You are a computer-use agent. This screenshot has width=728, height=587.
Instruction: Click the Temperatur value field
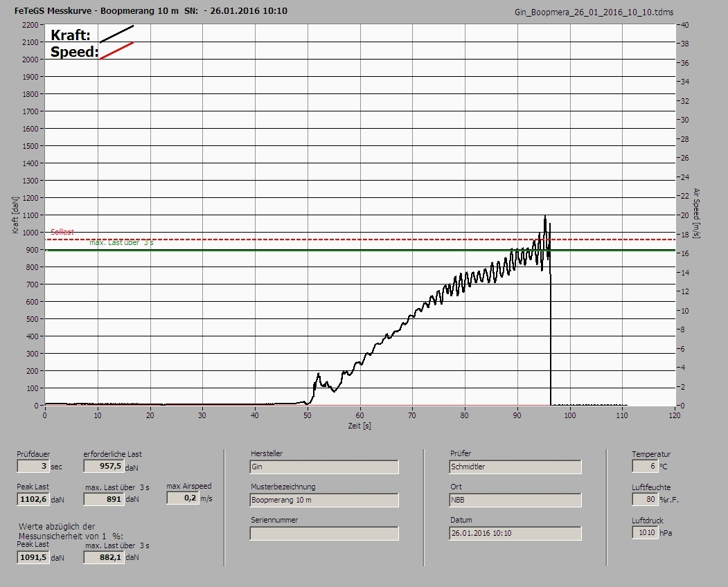click(x=645, y=466)
